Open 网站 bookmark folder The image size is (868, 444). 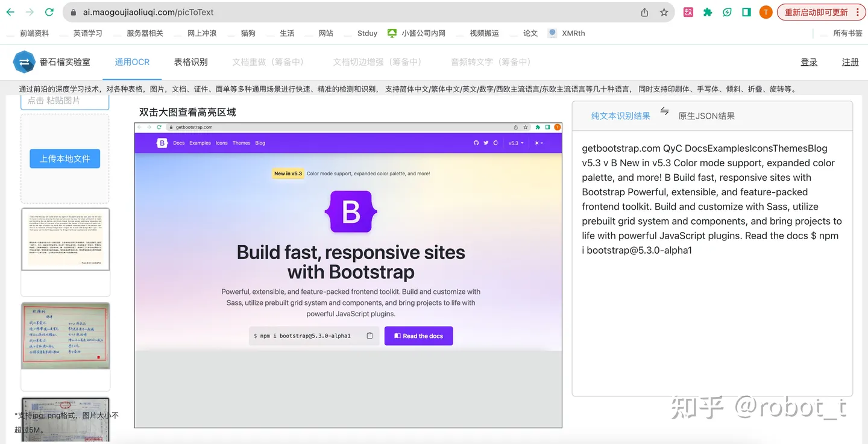click(x=326, y=33)
